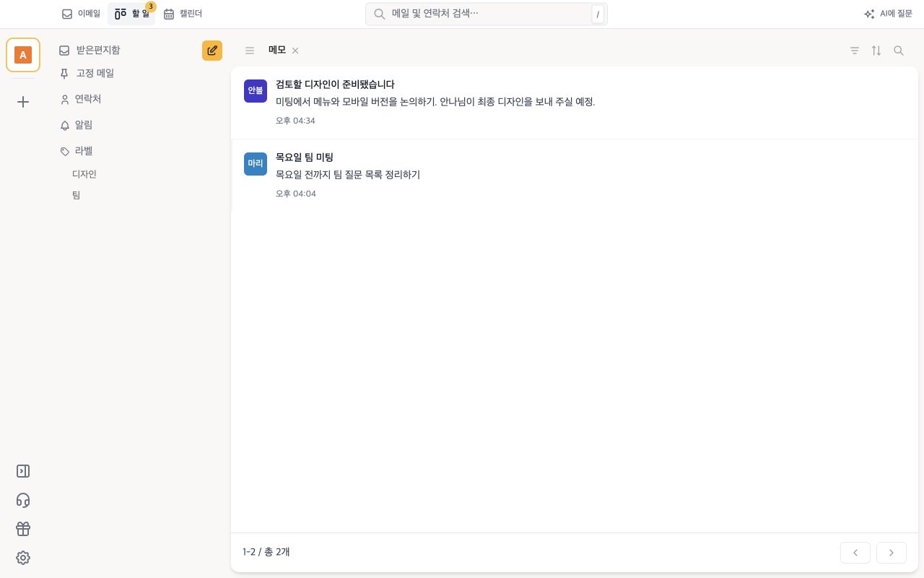Screen dimensions: 924x578
Task: Select the orange A account avatar
Action: (x=23, y=55)
